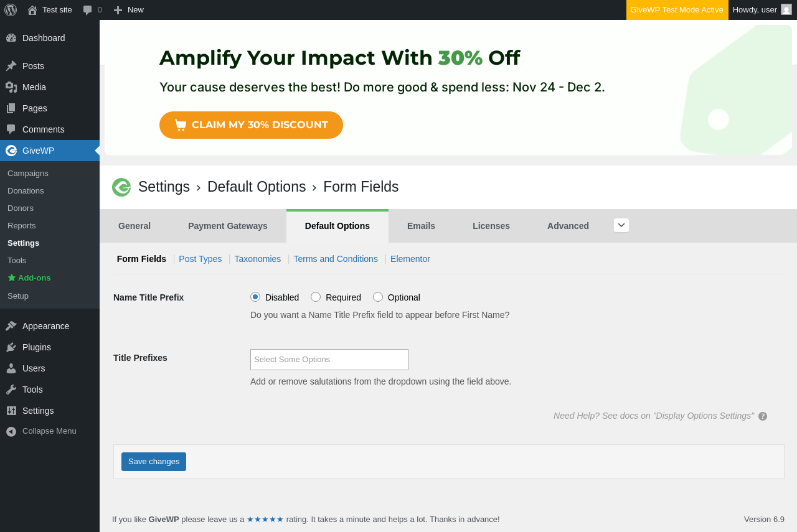This screenshot has width=797, height=532.
Task: Select the Disabled radio button
Action: click(255, 297)
